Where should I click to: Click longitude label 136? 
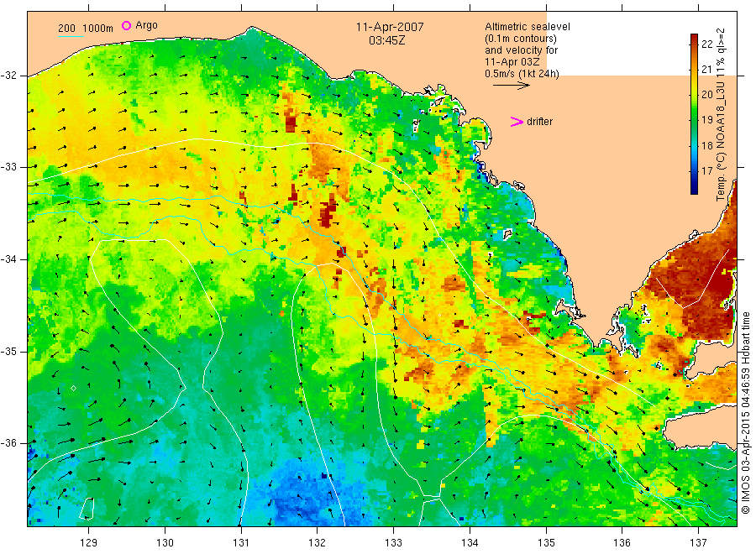(622, 543)
